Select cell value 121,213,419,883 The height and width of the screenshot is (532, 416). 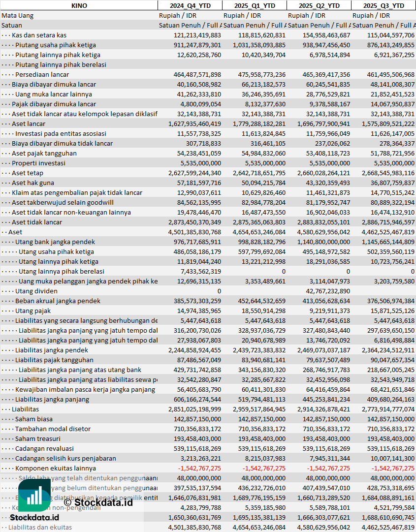[x=197, y=35]
